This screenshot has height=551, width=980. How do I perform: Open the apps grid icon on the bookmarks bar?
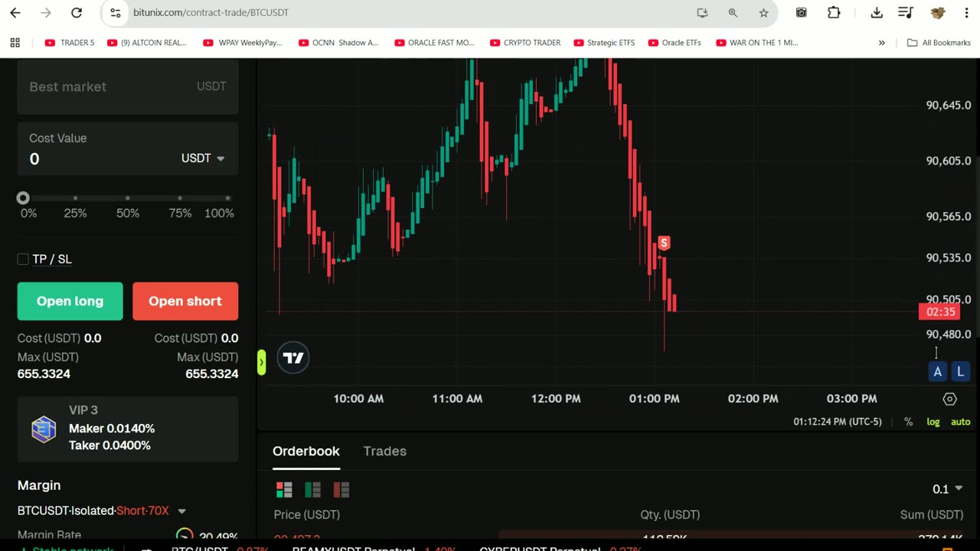(15, 43)
